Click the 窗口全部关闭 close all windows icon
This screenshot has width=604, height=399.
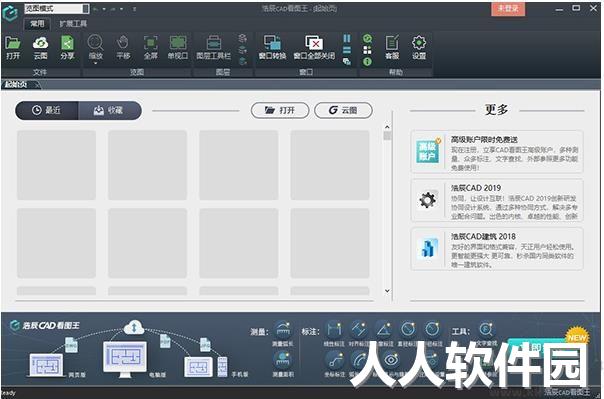(x=314, y=47)
